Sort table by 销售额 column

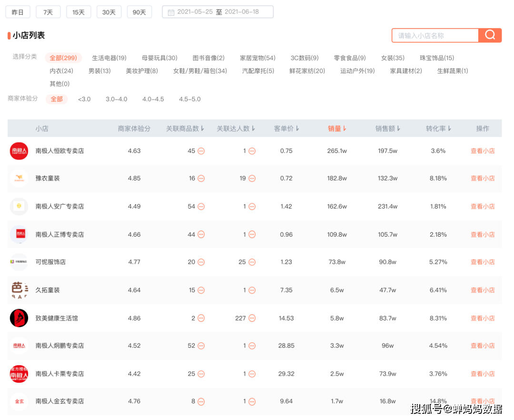click(x=388, y=129)
